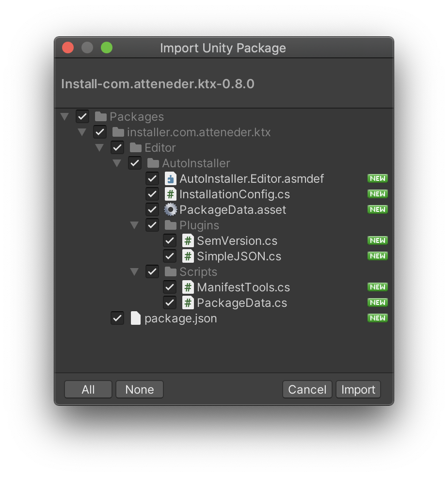This screenshot has height=477, width=448.
Task: Select the C# script icon for InstallationConfig.cs
Action: click(170, 194)
